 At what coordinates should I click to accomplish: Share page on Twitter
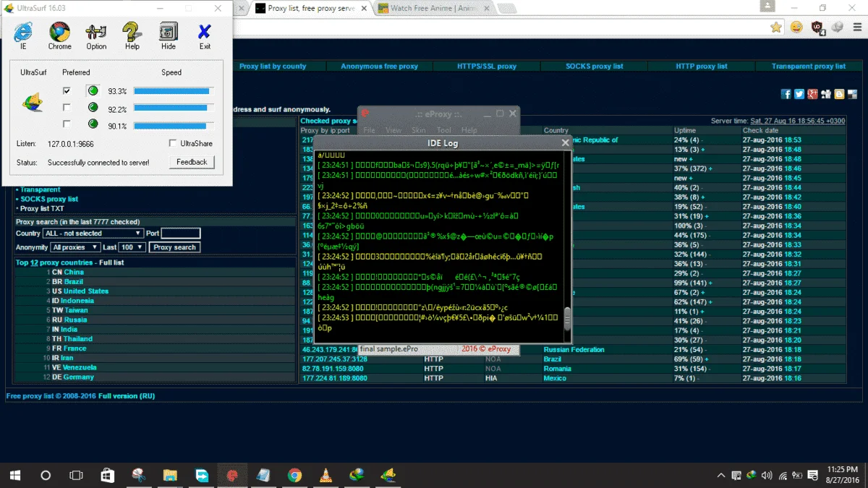pyautogui.click(x=799, y=94)
